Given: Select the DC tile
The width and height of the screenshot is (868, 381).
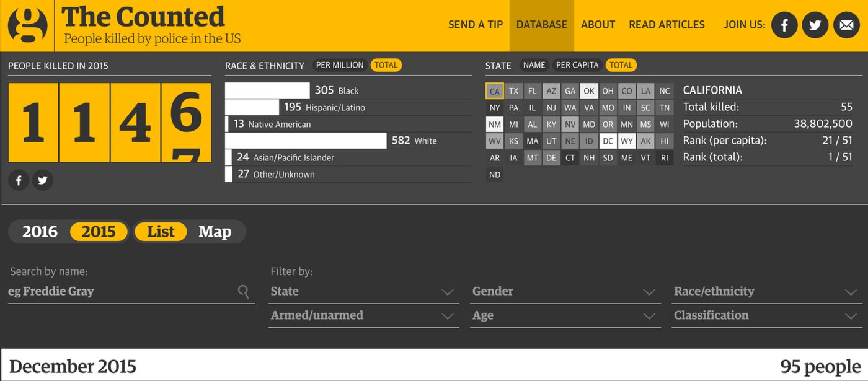Looking at the screenshot, I should (x=608, y=141).
